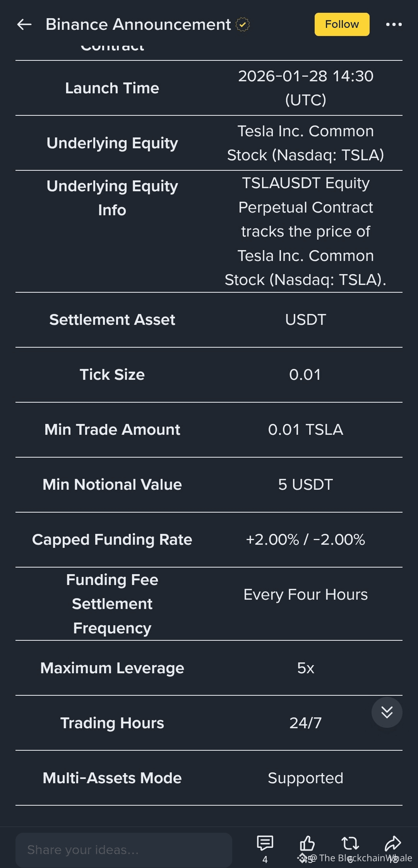This screenshot has height=868, width=418.
Task: Like the post with the thumbs-up icon
Action: pyautogui.click(x=307, y=843)
